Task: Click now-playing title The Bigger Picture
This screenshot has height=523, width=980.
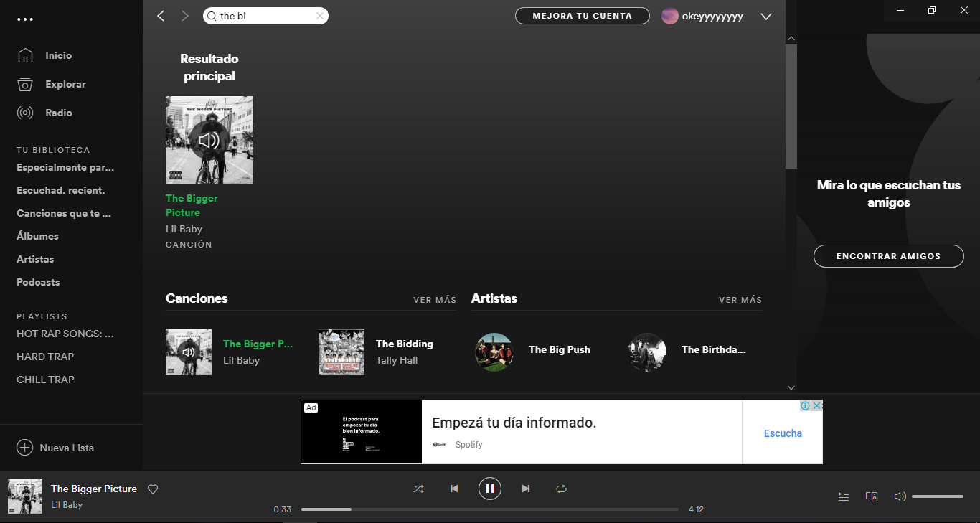Action: pos(94,489)
